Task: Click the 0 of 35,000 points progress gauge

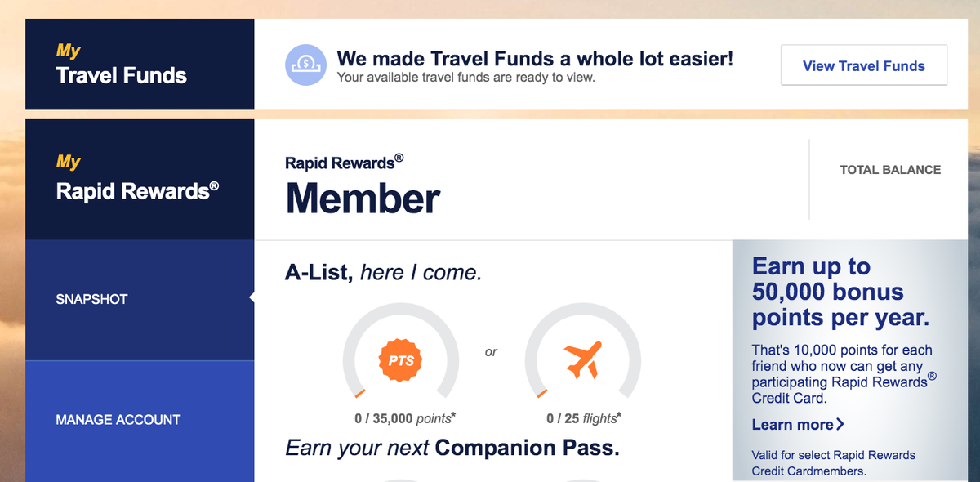Action: (401, 359)
